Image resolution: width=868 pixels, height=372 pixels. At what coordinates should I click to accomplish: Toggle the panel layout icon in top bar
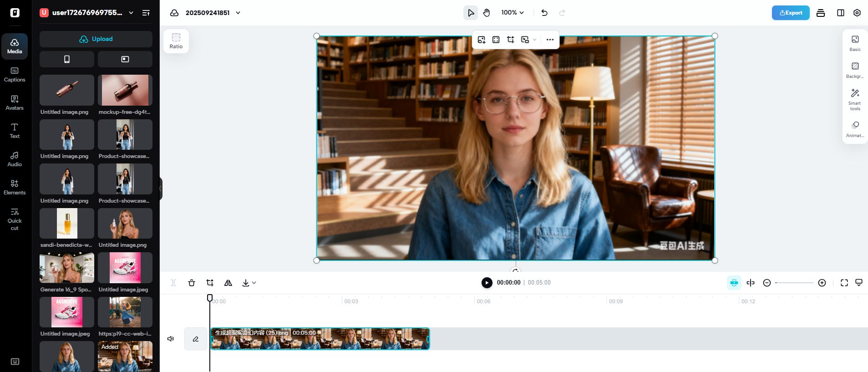click(x=841, y=13)
